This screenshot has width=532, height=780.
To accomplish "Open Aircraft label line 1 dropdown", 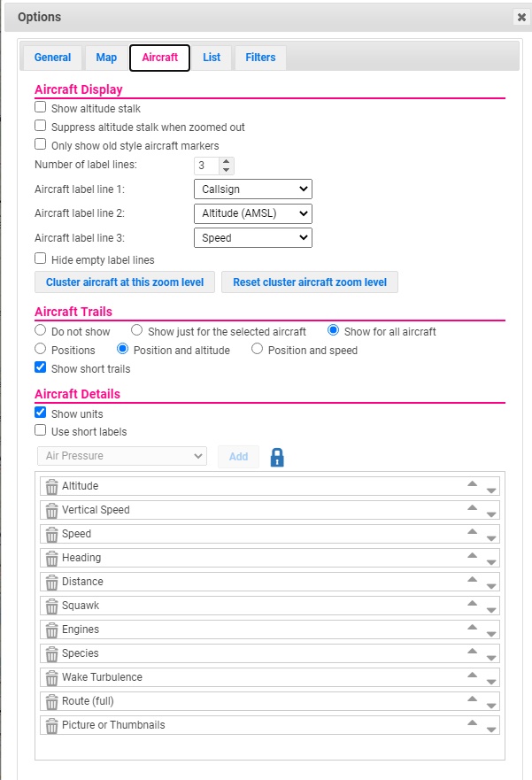I will point(253,189).
